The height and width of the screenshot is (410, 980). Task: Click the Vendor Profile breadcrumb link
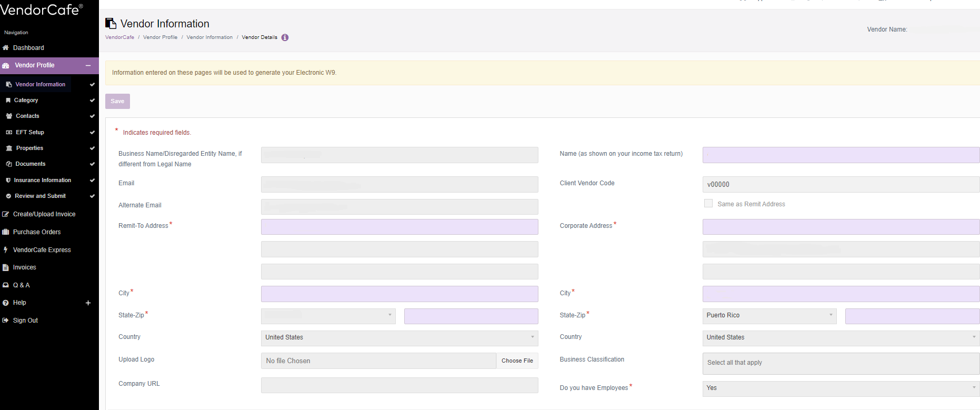click(x=160, y=37)
